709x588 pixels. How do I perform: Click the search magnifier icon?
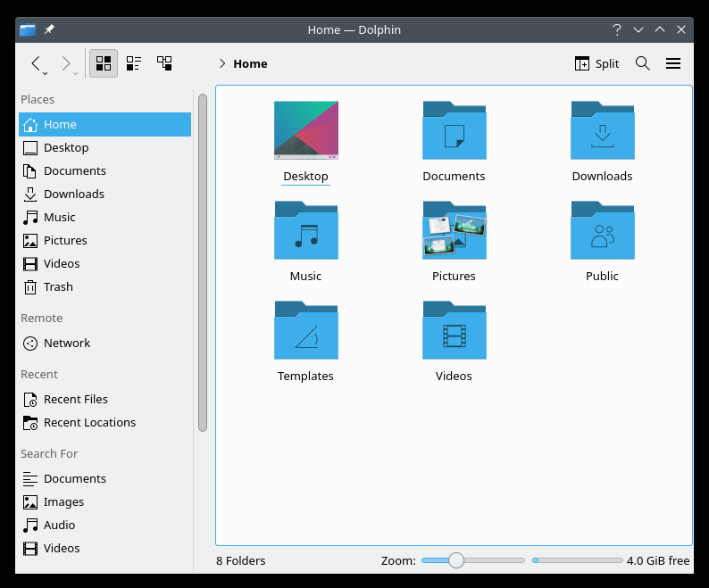point(642,63)
